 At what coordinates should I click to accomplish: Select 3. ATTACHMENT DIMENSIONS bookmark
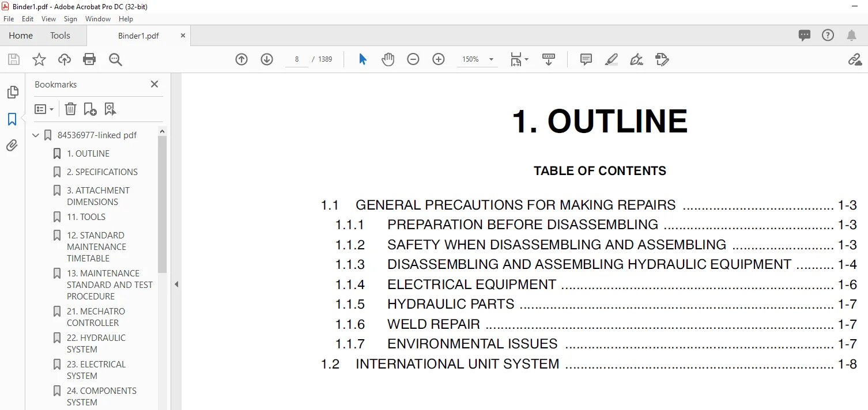click(98, 196)
